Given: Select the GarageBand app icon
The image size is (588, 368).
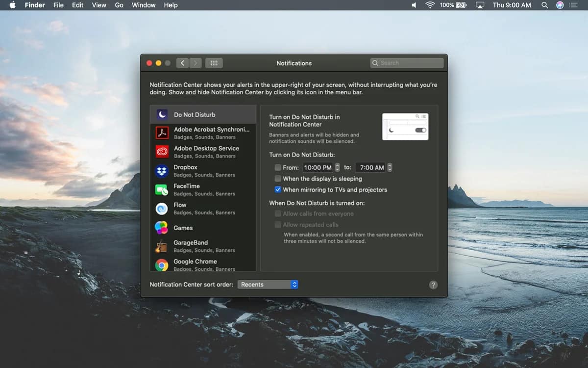Looking at the screenshot, I should pyautogui.click(x=162, y=246).
